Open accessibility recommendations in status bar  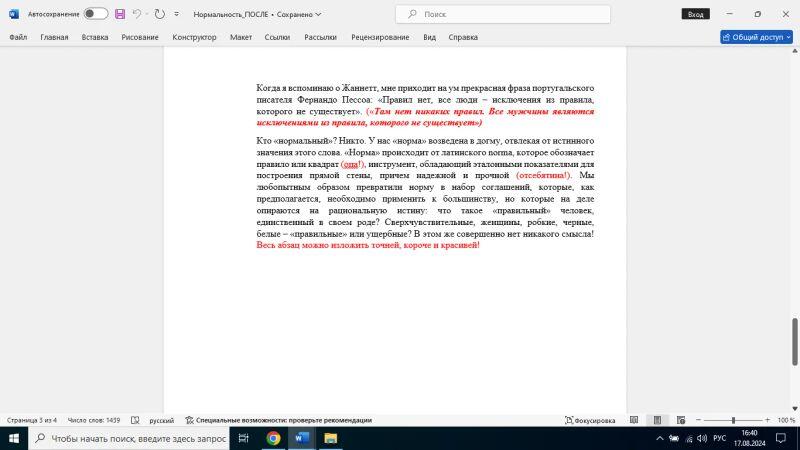coord(278,420)
